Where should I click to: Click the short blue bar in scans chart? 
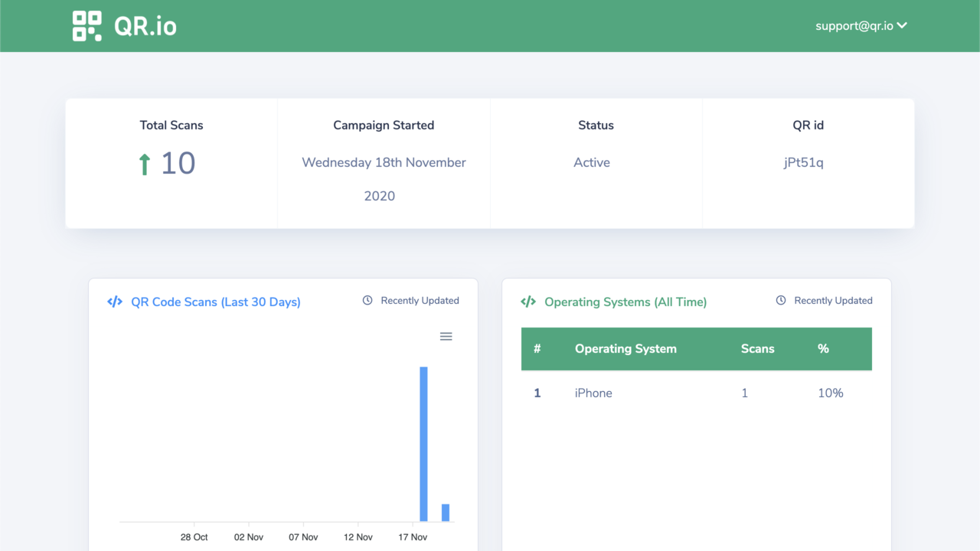click(x=446, y=512)
